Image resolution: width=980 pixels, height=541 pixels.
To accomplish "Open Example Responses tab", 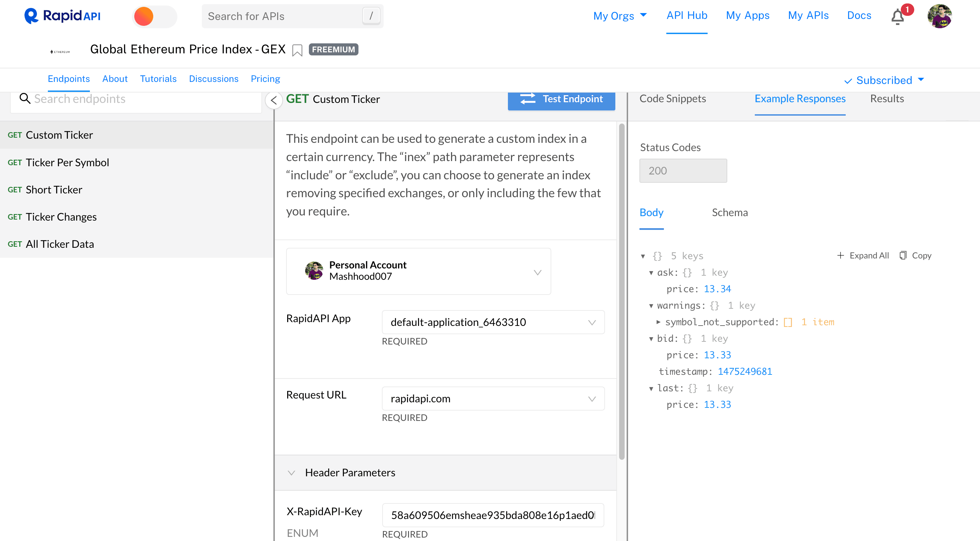I will (x=800, y=98).
